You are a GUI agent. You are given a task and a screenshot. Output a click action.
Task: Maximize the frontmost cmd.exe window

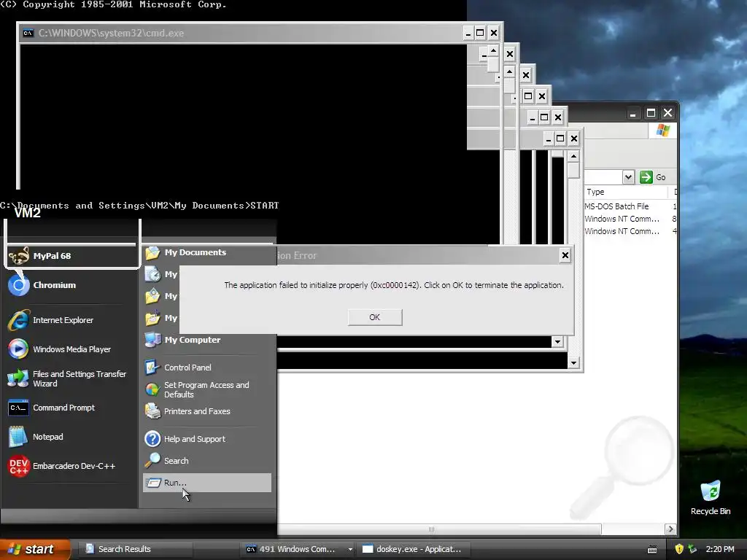click(x=480, y=33)
